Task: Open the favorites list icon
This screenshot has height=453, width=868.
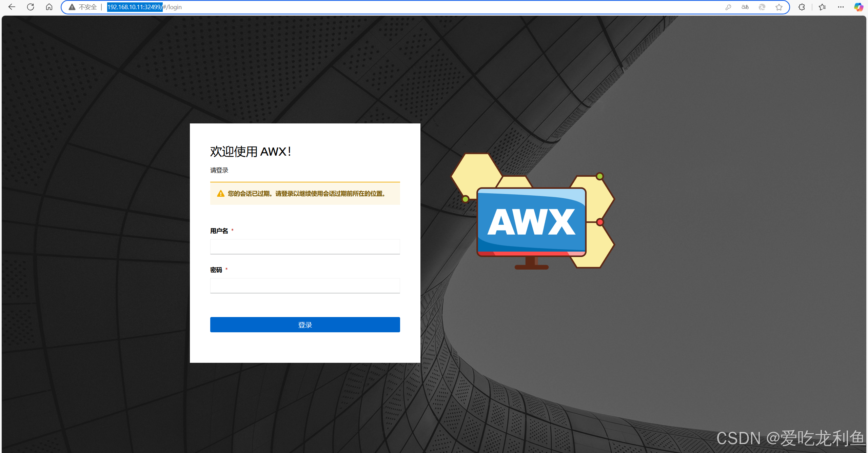Action: click(822, 7)
